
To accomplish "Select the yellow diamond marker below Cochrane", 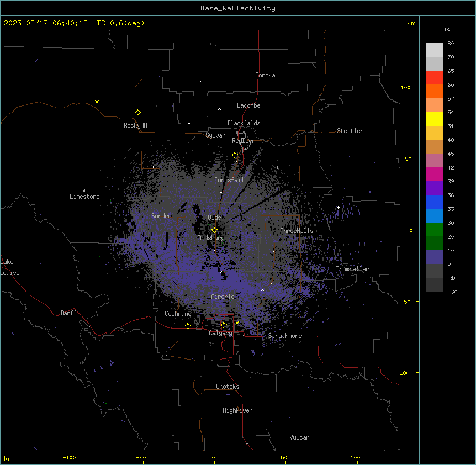I will pyautogui.click(x=188, y=326).
